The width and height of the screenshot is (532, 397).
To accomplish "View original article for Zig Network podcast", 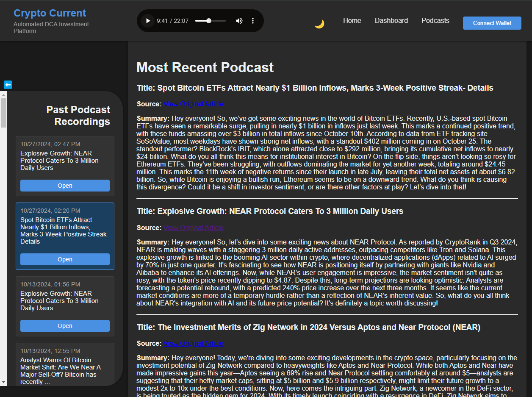I will (x=194, y=343).
